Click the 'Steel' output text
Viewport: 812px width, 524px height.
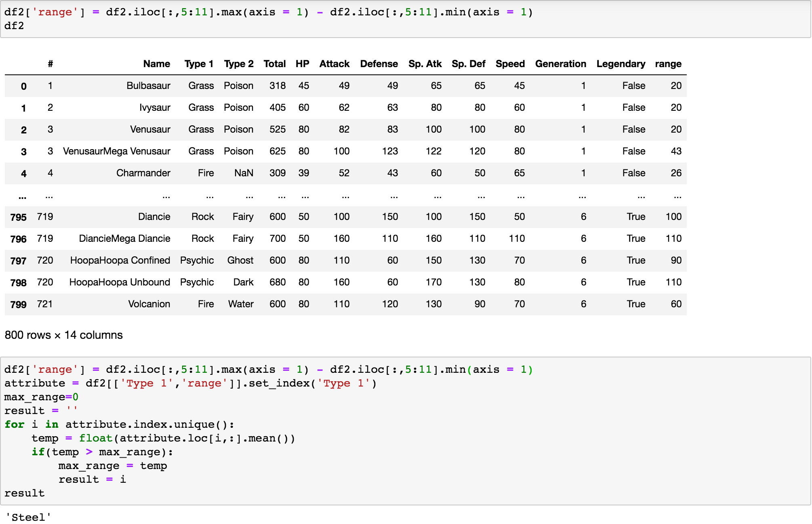(28, 517)
